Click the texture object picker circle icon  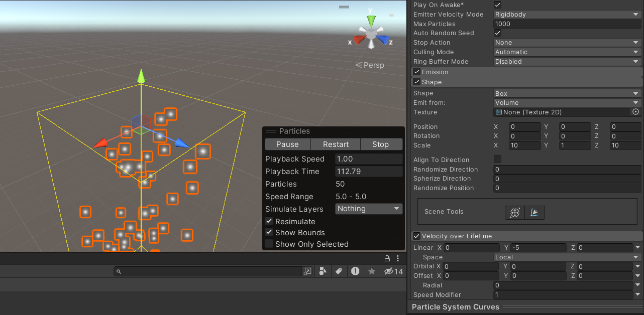coord(635,112)
